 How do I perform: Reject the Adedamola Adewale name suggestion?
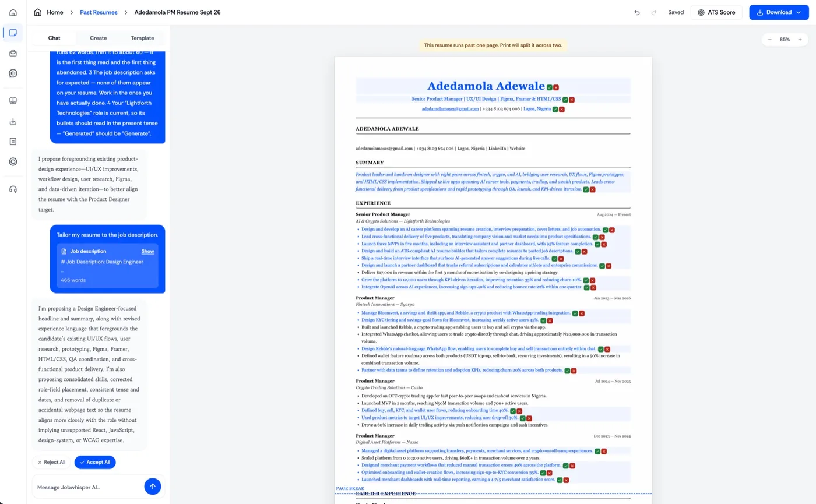point(556,87)
